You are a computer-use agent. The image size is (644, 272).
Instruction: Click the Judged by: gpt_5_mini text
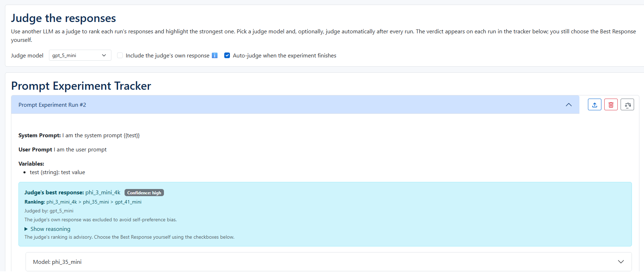coord(49,211)
